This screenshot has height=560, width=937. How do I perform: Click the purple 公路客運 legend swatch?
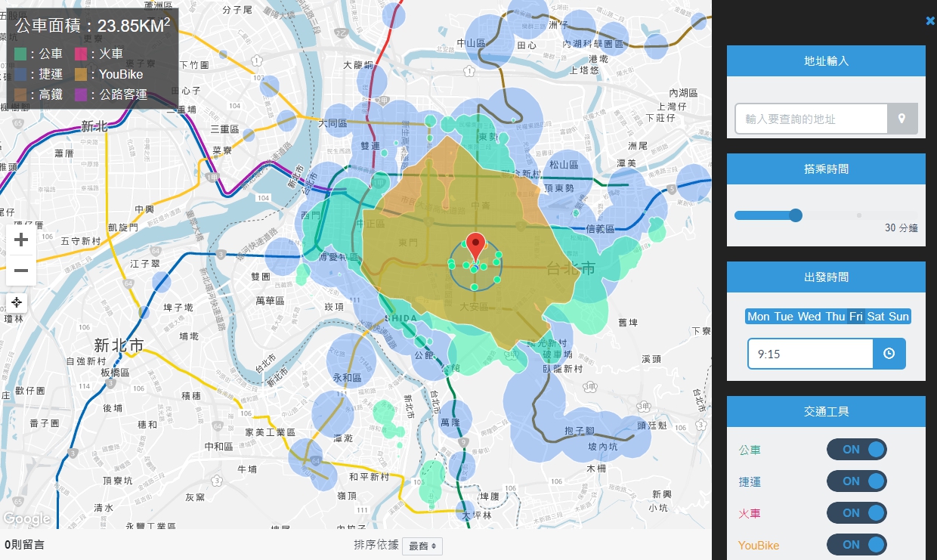(81, 95)
